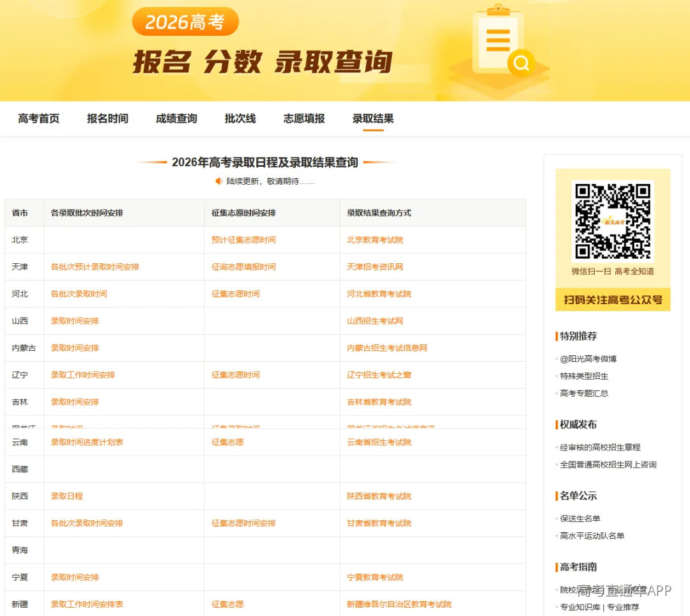Open Hebei 各批次录取时间 link
The image size is (690, 616).
point(79,294)
